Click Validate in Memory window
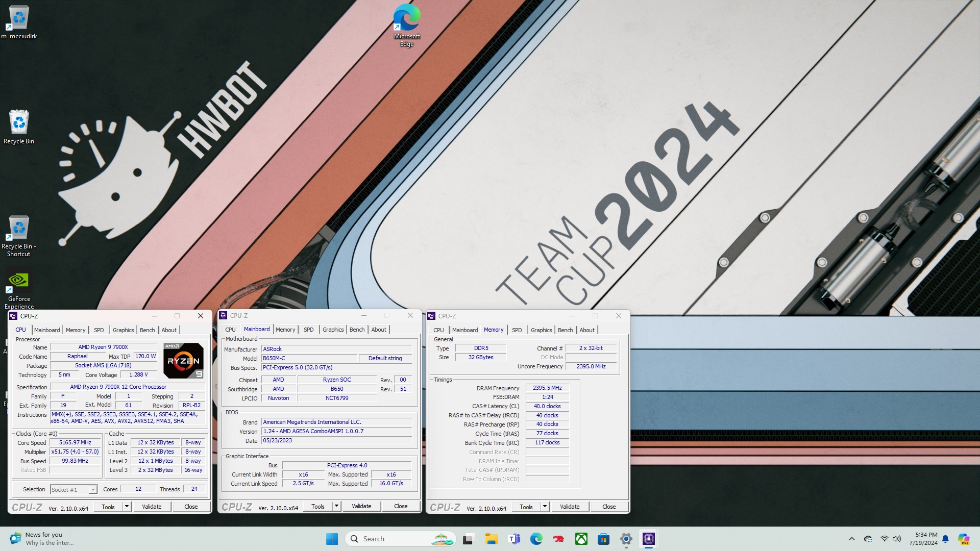 570,507
